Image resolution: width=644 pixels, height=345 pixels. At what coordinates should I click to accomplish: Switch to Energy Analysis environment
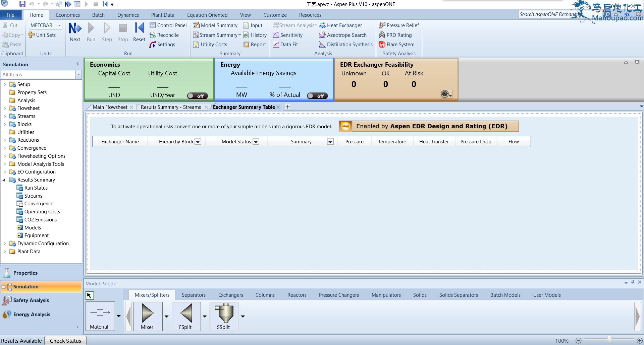(41, 315)
